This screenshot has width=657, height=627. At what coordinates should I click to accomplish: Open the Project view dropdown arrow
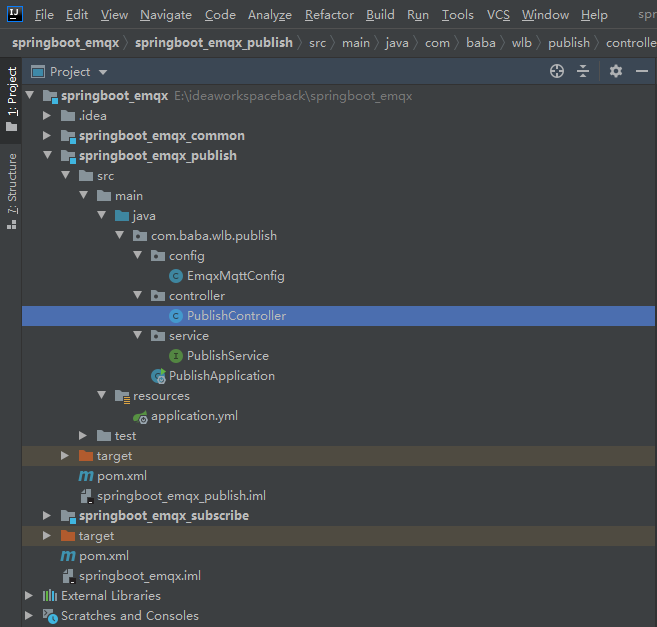pyautogui.click(x=103, y=72)
